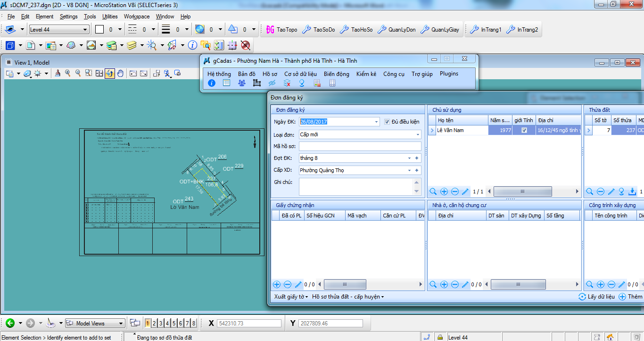Open the Biến động menu in gCadas

click(336, 74)
